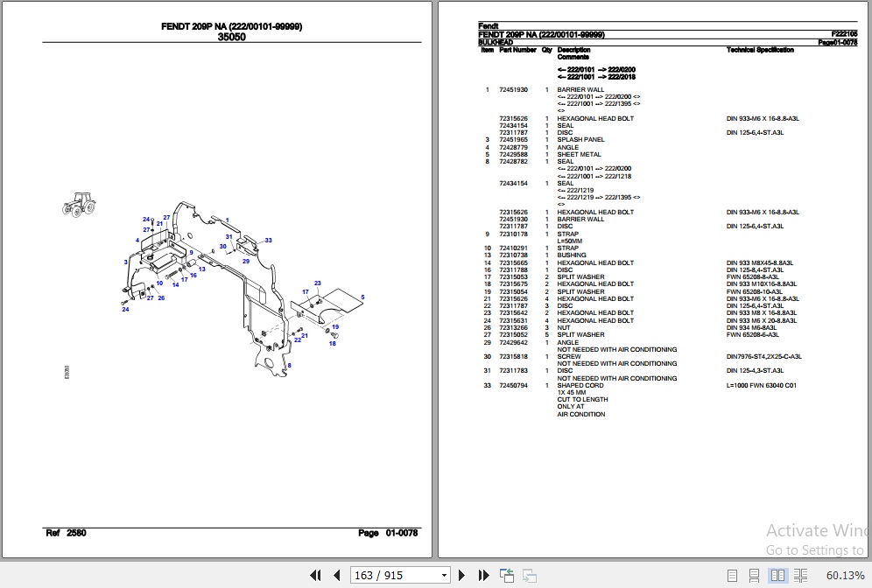Click callout number 18 in the diagram
Image resolution: width=872 pixels, height=588 pixels.
pos(332,344)
